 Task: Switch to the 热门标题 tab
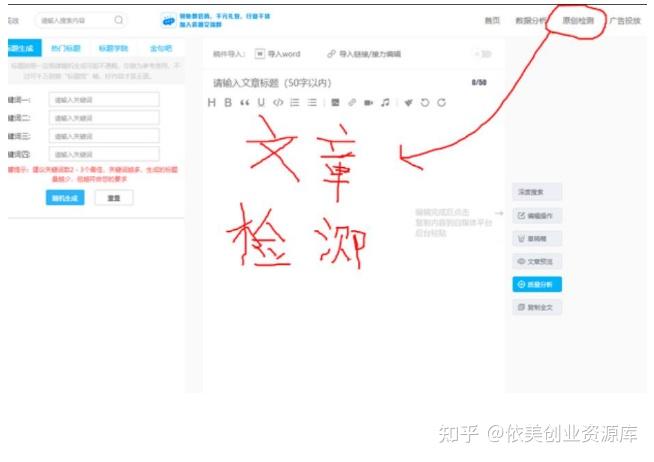pyautogui.click(x=66, y=48)
